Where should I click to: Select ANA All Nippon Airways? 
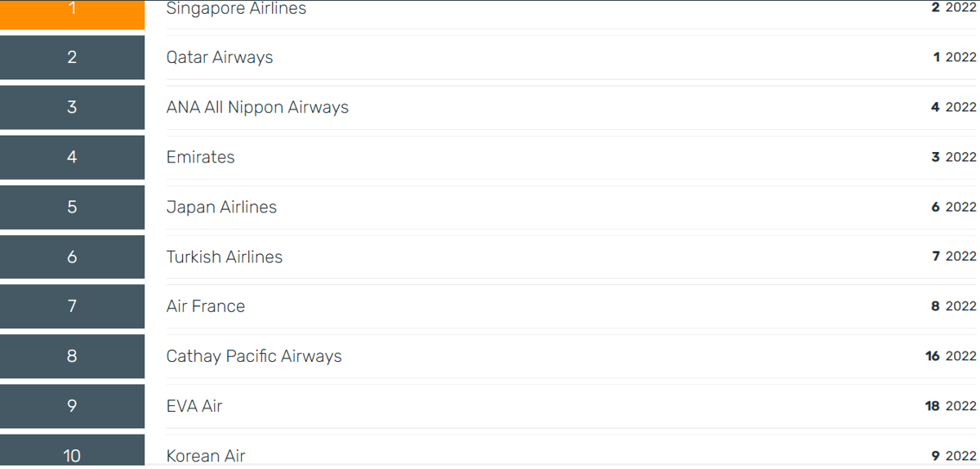click(257, 107)
